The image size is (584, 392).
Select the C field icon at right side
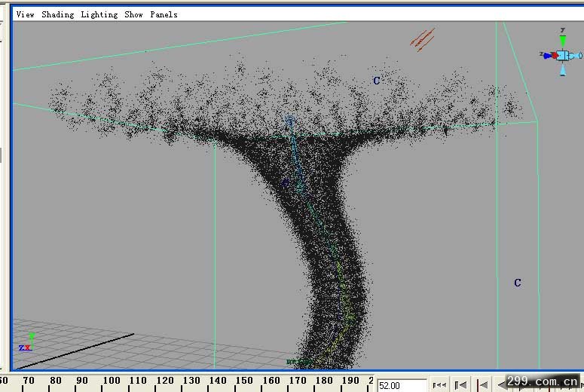click(518, 283)
